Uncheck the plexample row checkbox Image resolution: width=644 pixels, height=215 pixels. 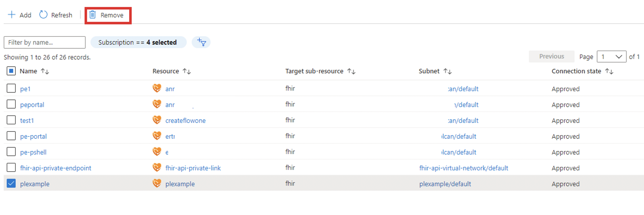[11, 183]
